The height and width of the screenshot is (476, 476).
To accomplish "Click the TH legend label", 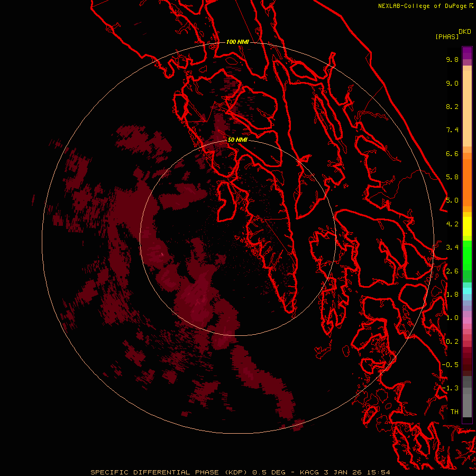I will tap(454, 412).
